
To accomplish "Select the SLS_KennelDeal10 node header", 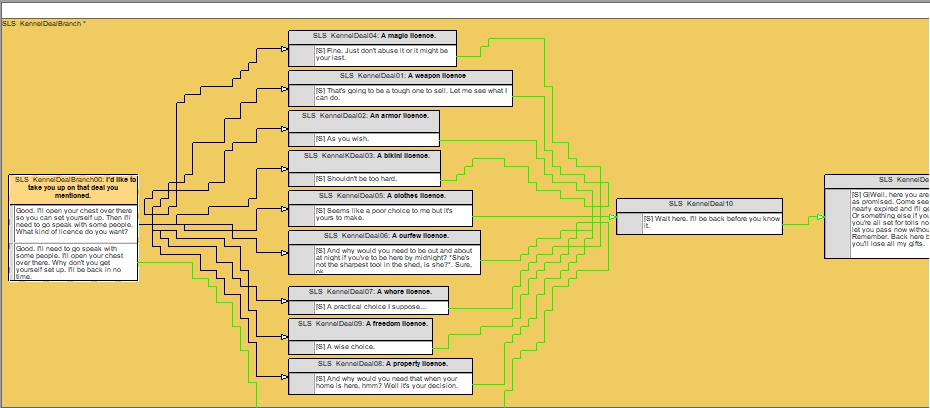I will point(699,205).
